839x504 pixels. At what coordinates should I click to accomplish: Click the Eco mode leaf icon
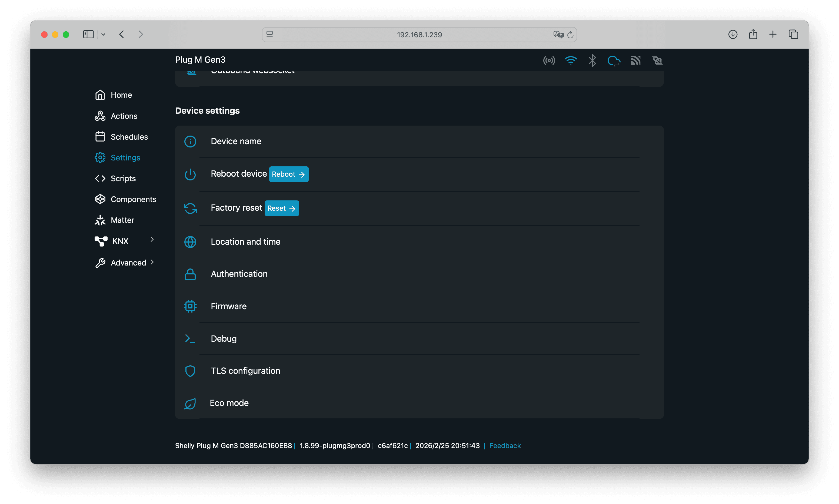pyautogui.click(x=190, y=404)
